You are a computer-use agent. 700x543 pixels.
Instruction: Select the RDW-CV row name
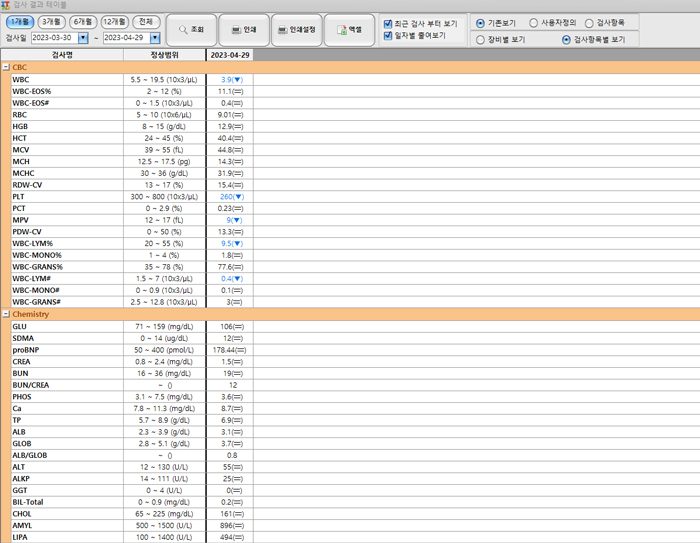point(27,185)
